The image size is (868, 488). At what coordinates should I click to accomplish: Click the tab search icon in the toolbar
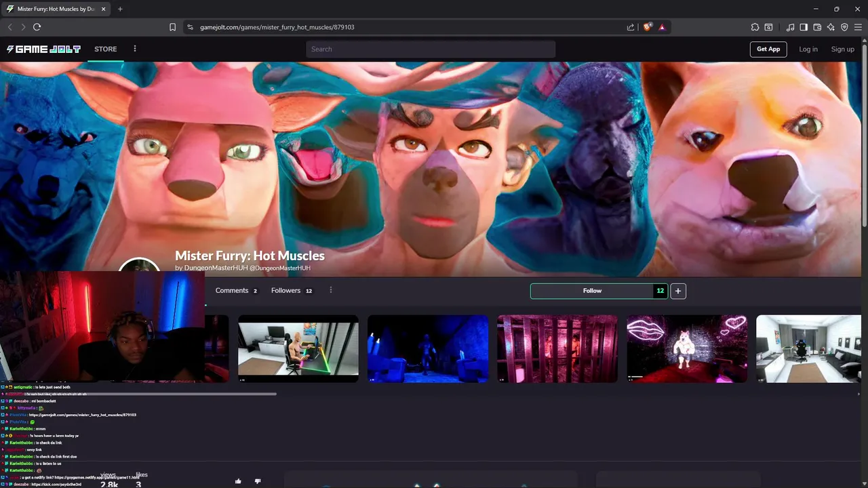768,27
